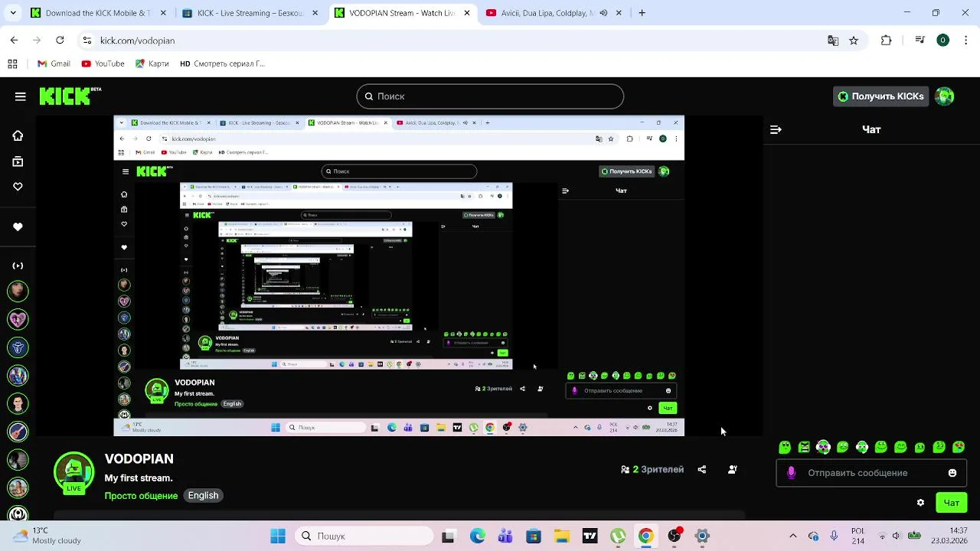Open the Google Translate page icon

coord(833,41)
